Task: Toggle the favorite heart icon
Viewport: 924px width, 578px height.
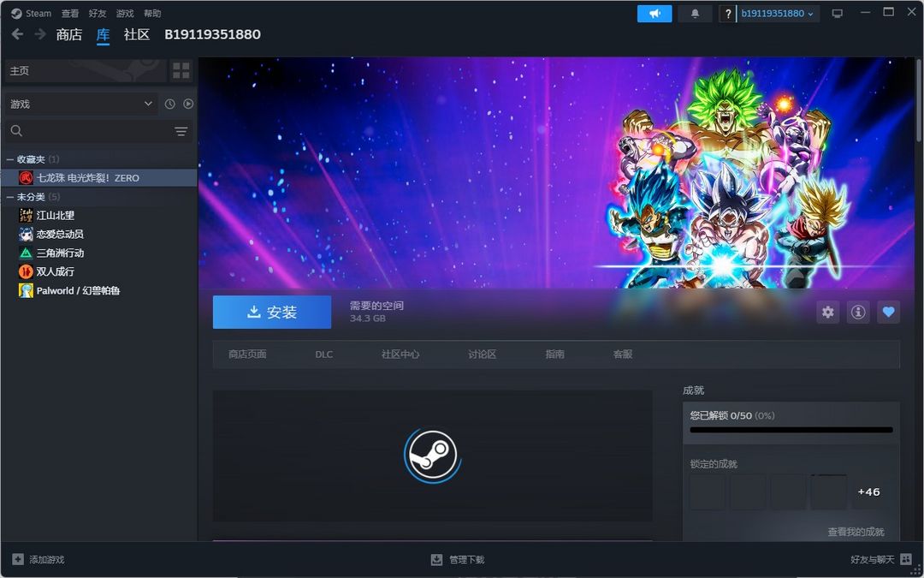Action: 888,312
